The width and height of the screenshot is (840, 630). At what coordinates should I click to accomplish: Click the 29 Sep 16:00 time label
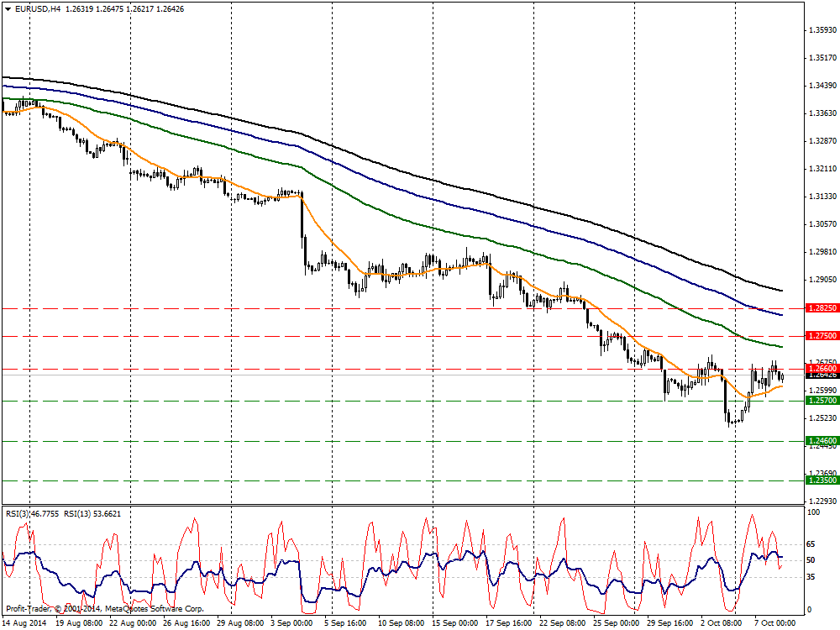tap(670, 623)
